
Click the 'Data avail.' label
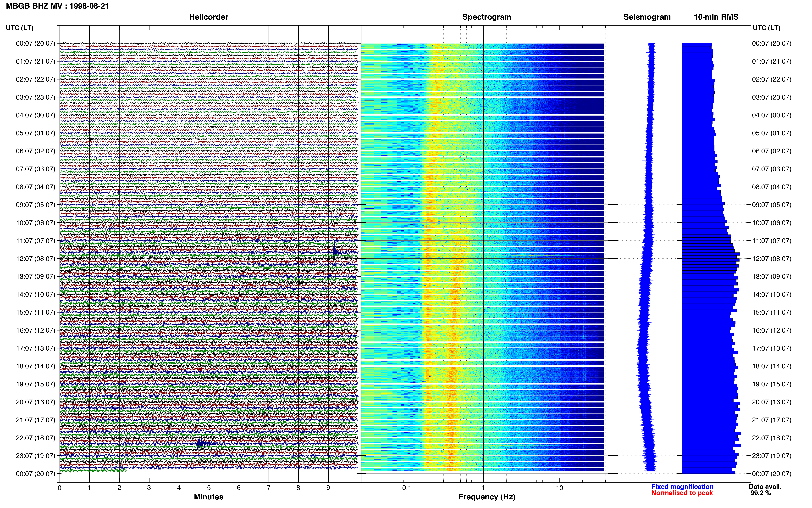coord(765,486)
